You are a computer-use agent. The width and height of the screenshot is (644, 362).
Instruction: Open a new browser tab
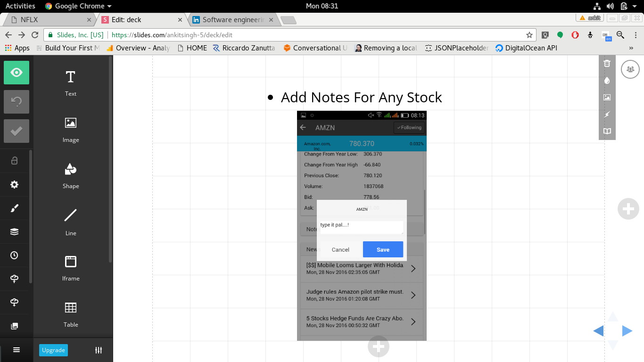(288, 20)
